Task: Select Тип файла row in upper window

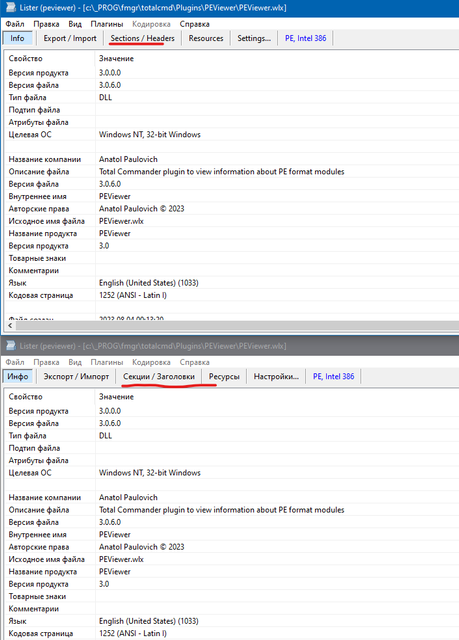Action: tap(232, 97)
